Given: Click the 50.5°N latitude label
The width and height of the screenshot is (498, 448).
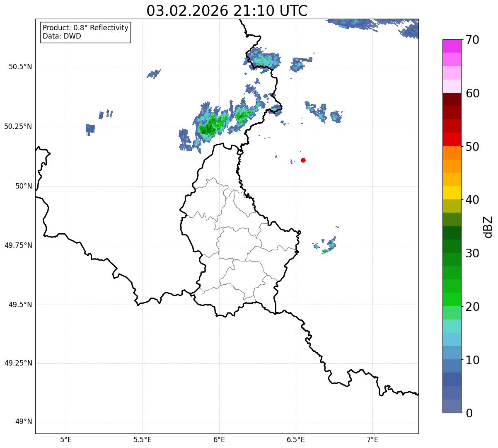Looking at the screenshot, I should (20, 67).
